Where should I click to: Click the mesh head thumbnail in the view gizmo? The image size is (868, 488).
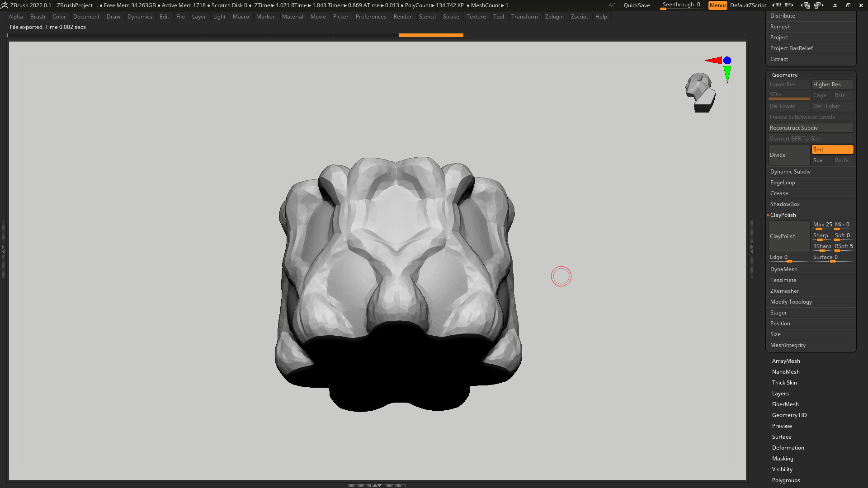pos(700,93)
